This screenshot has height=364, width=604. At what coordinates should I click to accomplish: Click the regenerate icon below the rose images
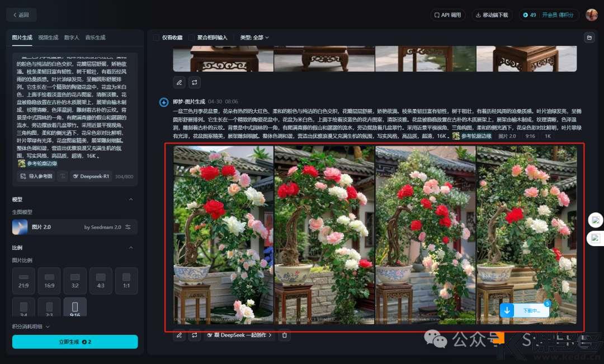tap(195, 335)
